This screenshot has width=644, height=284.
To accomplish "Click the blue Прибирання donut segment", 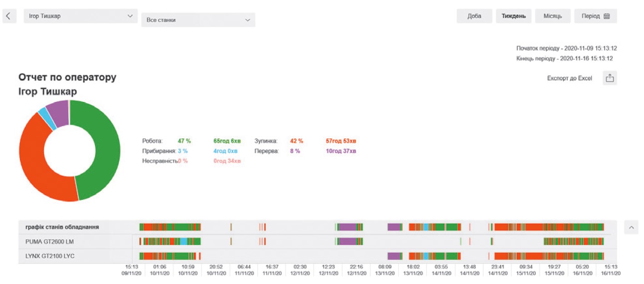I will coord(44,118).
